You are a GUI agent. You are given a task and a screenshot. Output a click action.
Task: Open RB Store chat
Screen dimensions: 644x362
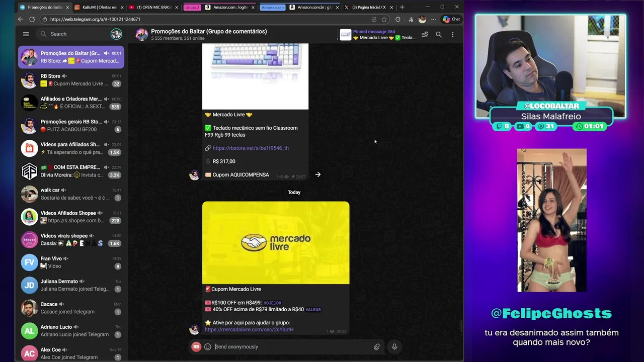pyautogui.click(x=71, y=80)
